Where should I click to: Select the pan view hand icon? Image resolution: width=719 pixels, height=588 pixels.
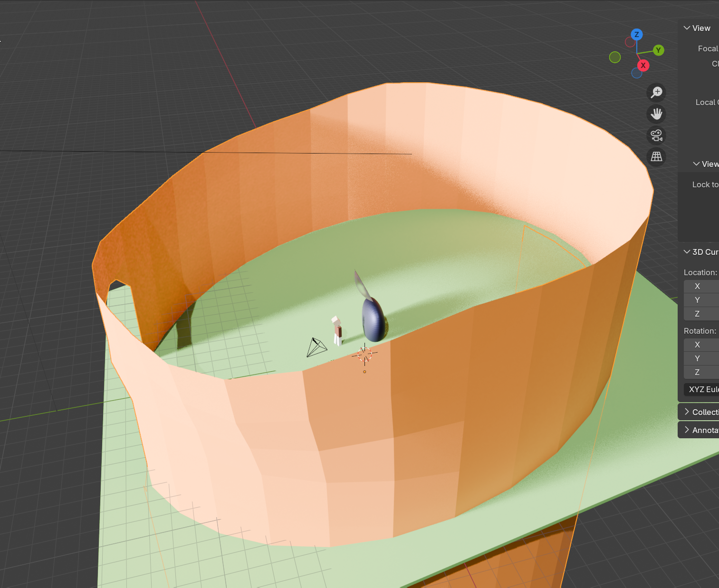point(656,114)
